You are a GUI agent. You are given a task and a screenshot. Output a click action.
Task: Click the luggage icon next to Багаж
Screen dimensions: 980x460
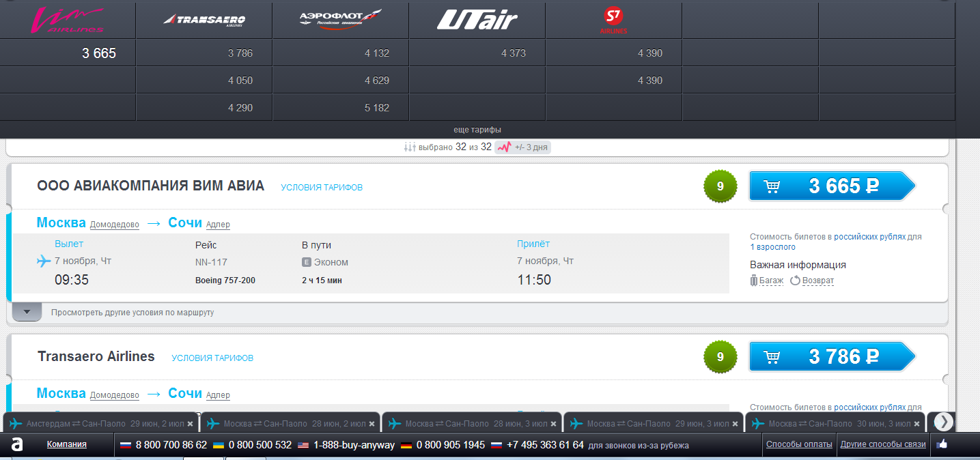pyautogui.click(x=754, y=280)
